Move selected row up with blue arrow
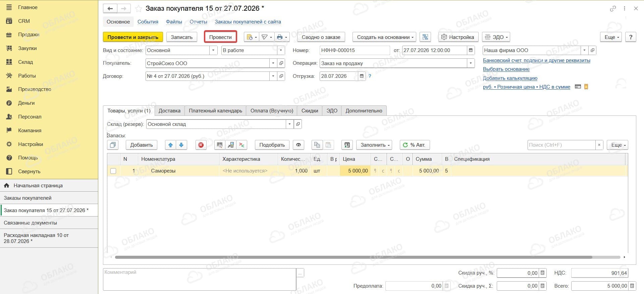Screen dimensions: 644x294 click(x=170, y=145)
